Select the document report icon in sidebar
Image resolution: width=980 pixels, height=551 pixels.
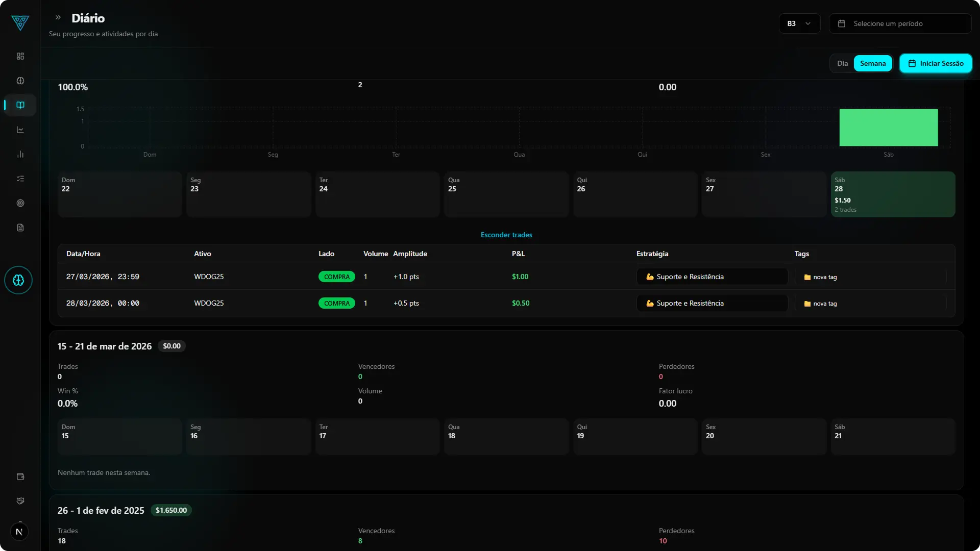20,227
